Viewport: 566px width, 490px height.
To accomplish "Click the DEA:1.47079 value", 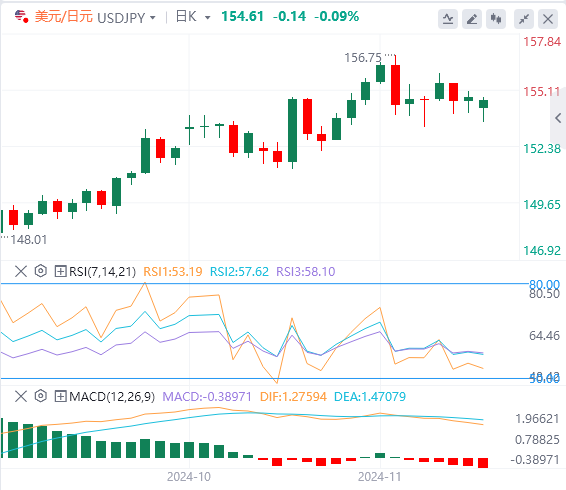I will pos(370,396).
